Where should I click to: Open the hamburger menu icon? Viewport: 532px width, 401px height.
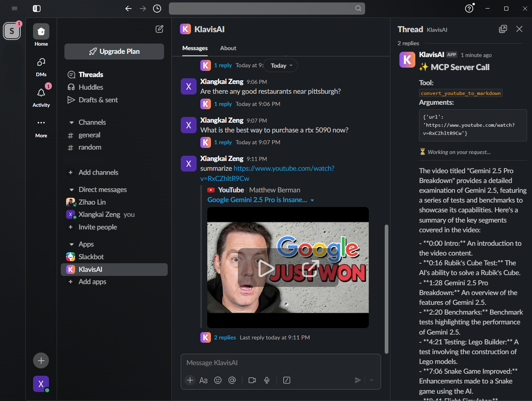(x=14, y=8)
